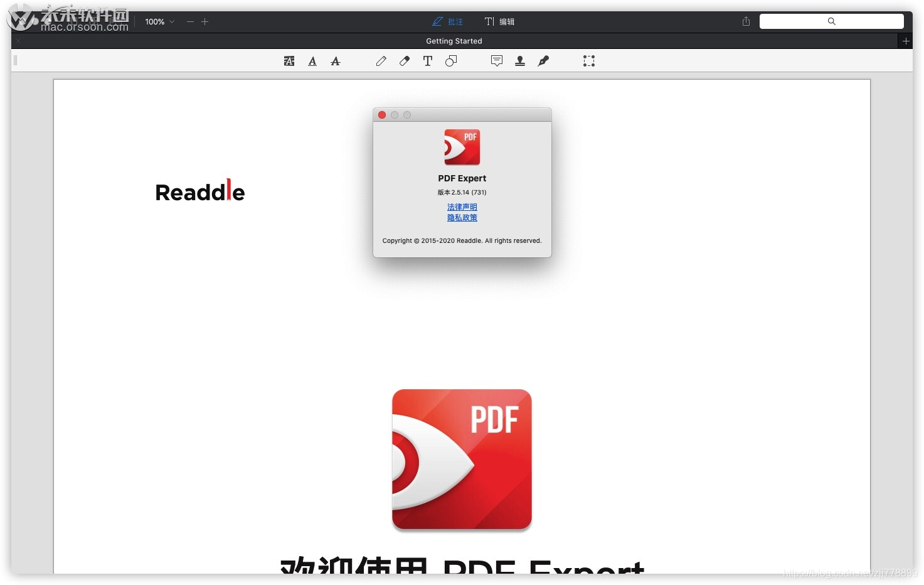Open the signature pen tool

coord(543,61)
